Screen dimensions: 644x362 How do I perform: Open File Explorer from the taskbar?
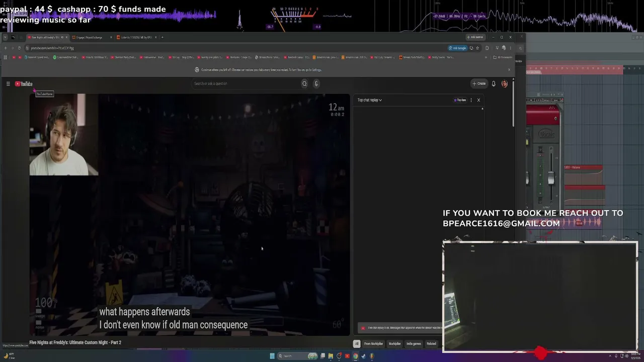click(331, 356)
